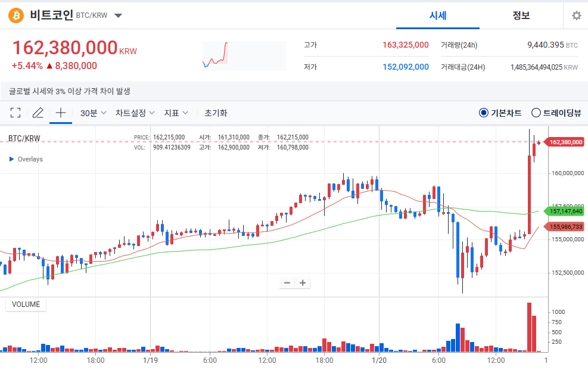Click the 160,000,000 price axis label
The width and height of the screenshot is (588, 370).
567,173
